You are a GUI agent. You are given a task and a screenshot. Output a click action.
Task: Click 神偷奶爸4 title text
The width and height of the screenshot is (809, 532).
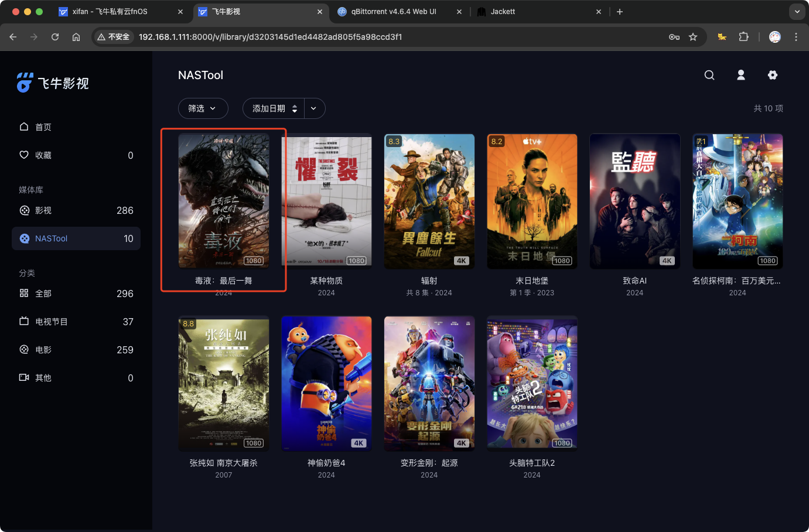[x=326, y=463]
